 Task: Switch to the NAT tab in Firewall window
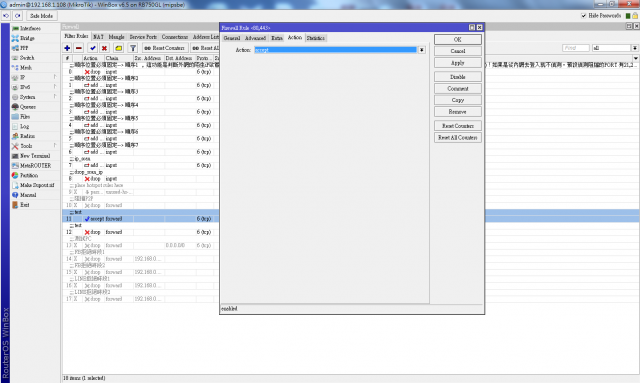98,37
